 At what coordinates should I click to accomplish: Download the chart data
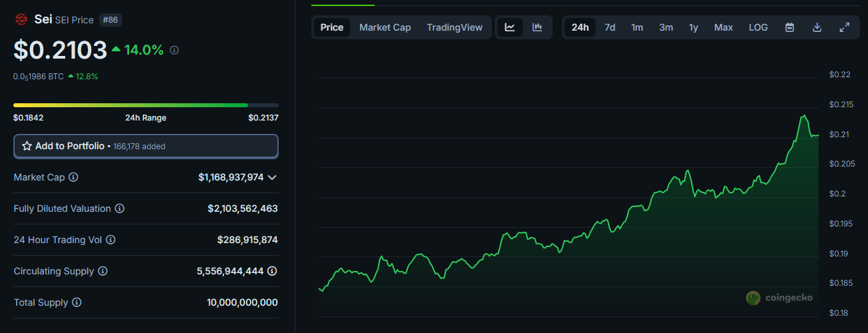817,27
